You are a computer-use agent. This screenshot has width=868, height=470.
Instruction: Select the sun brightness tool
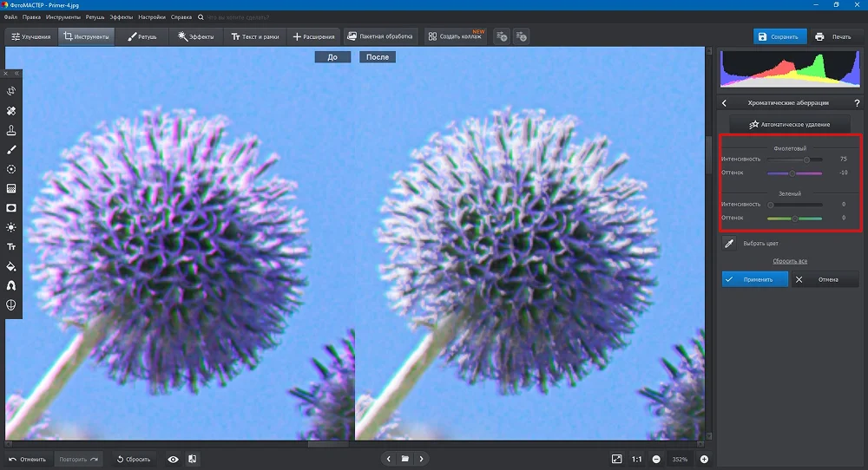pos(11,227)
